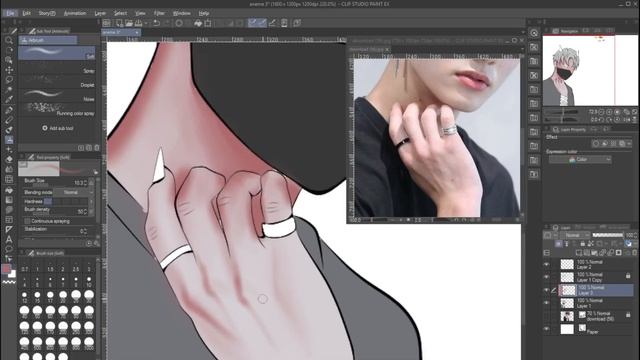
Task: Select the Brush tool
Action: point(9,130)
